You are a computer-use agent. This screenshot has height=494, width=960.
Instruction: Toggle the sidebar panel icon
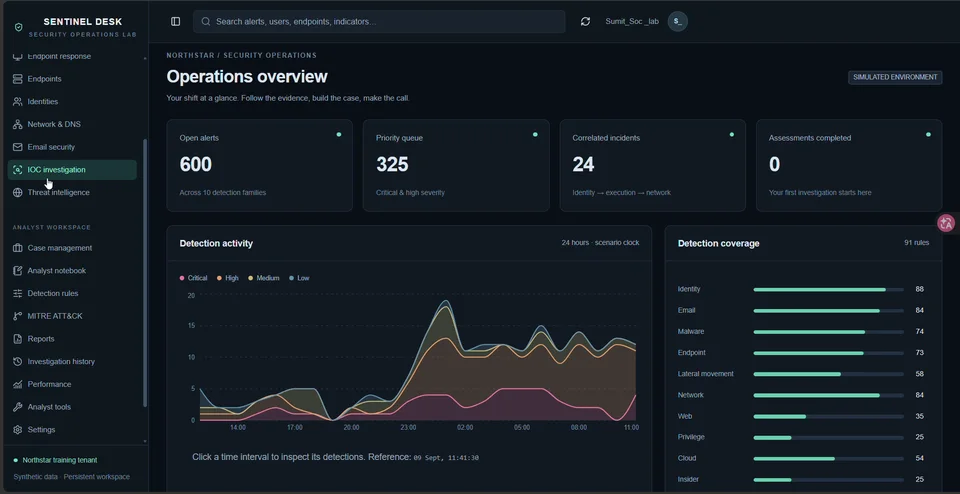click(x=176, y=21)
